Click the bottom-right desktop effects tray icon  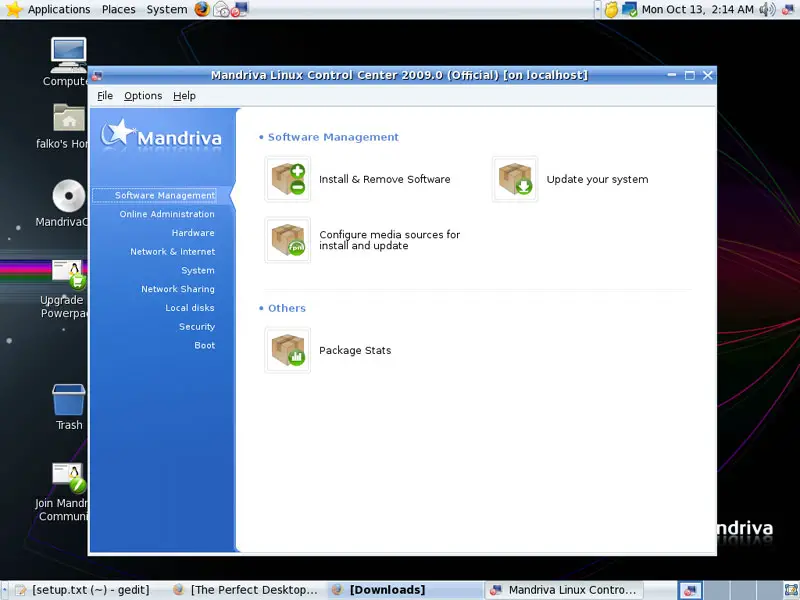[x=791, y=590]
